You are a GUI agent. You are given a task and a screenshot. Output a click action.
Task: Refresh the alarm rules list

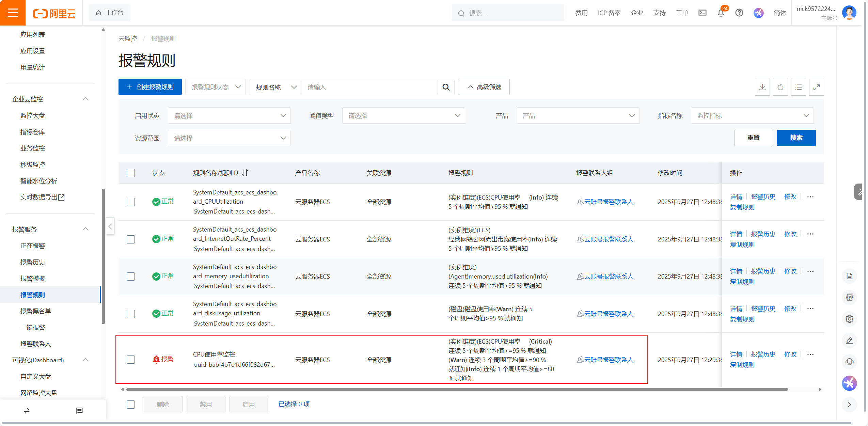coord(780,87)
